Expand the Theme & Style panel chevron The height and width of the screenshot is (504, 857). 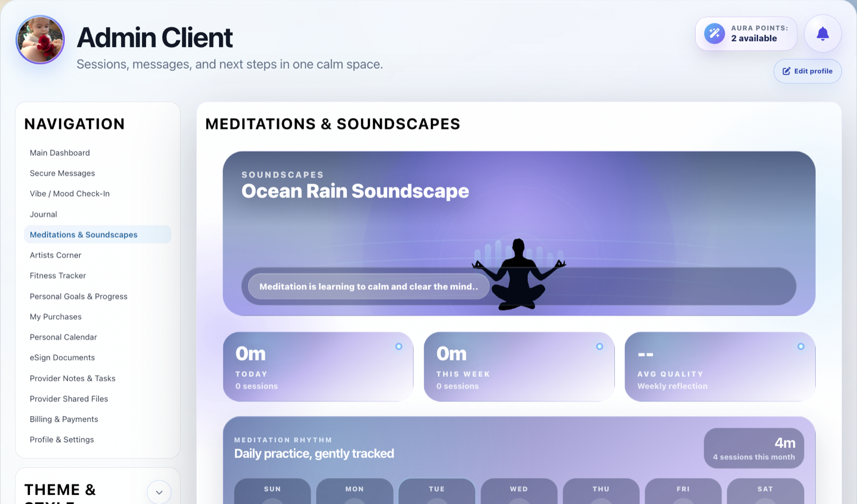(x=159, y=492)
